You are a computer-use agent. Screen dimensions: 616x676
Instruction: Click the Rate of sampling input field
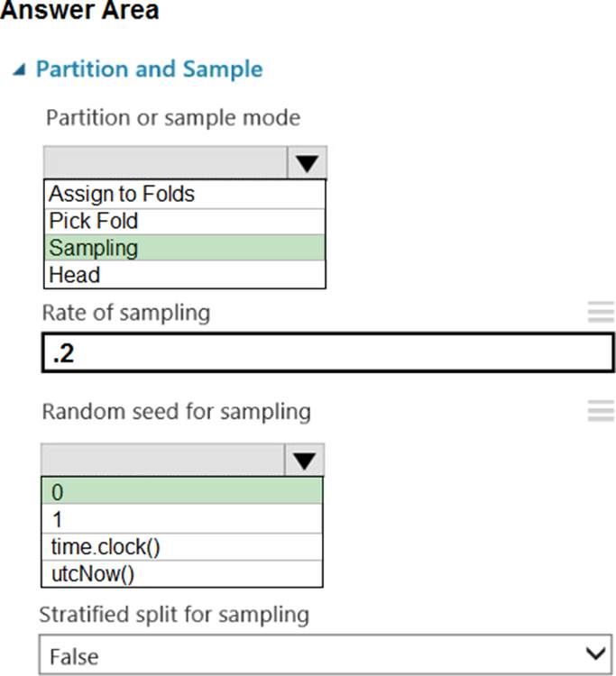327,353
